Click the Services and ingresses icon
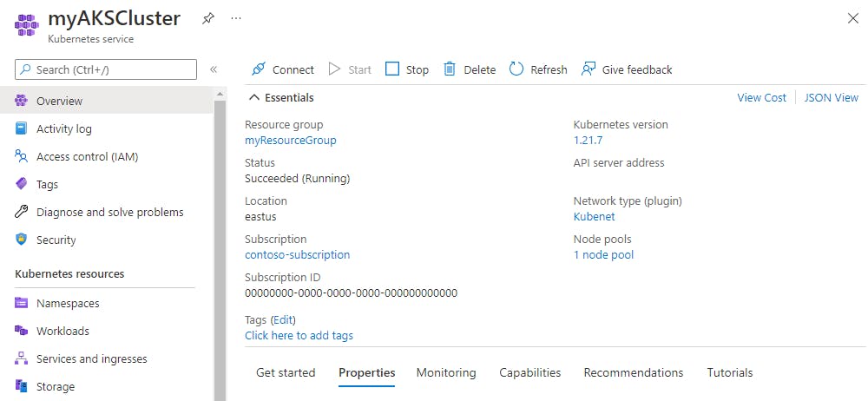The height and width of the screenshot is (401, 868). [x=21, y=358]
